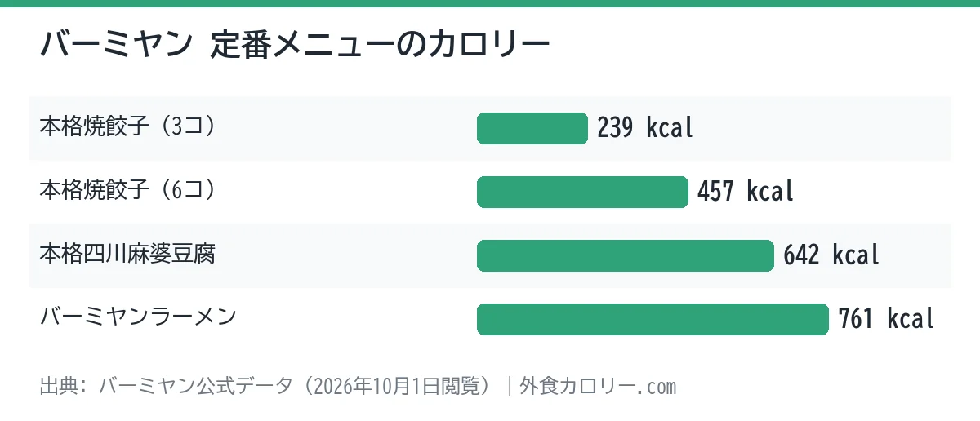Click the 239 kcal value text
This screenshot has width=980, height=421.
pyautogui.click(x=645, y=128)
